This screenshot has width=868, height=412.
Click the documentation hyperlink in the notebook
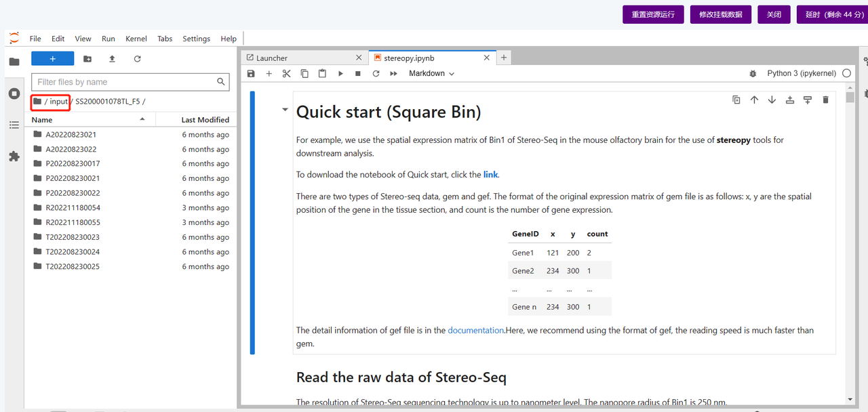click(x=475, y=331)
